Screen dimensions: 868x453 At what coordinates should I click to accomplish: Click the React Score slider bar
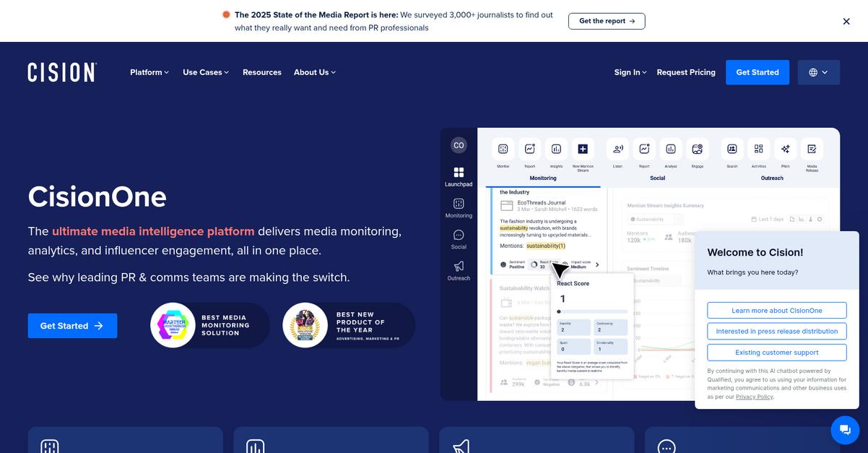pyautogui.click(x=592, y=312)
